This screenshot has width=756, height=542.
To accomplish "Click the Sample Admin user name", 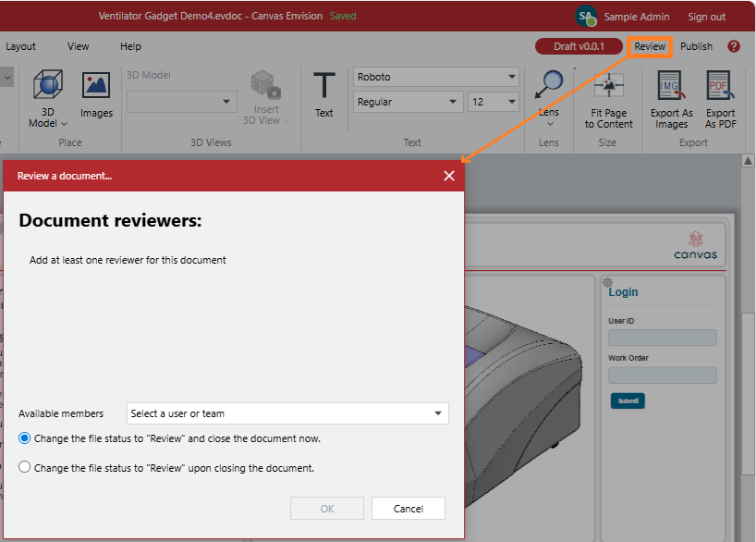I will tap(637, 17).
